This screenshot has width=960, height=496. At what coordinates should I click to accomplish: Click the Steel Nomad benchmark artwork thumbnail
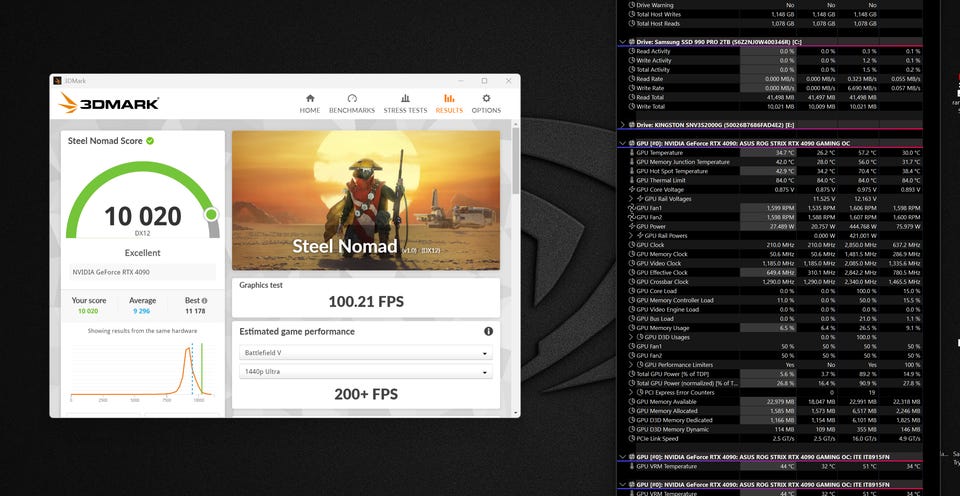(366, 200)
